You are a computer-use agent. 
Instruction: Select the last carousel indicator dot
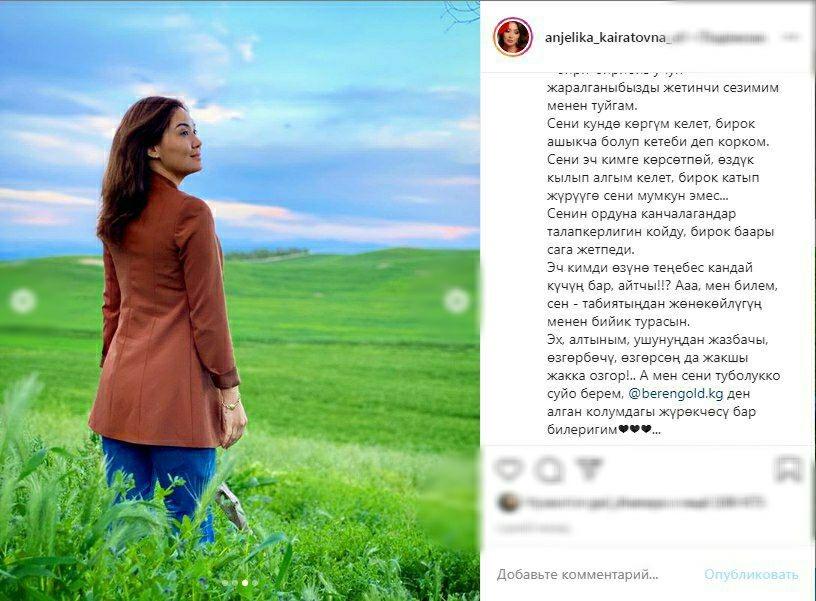coord(255,583)
